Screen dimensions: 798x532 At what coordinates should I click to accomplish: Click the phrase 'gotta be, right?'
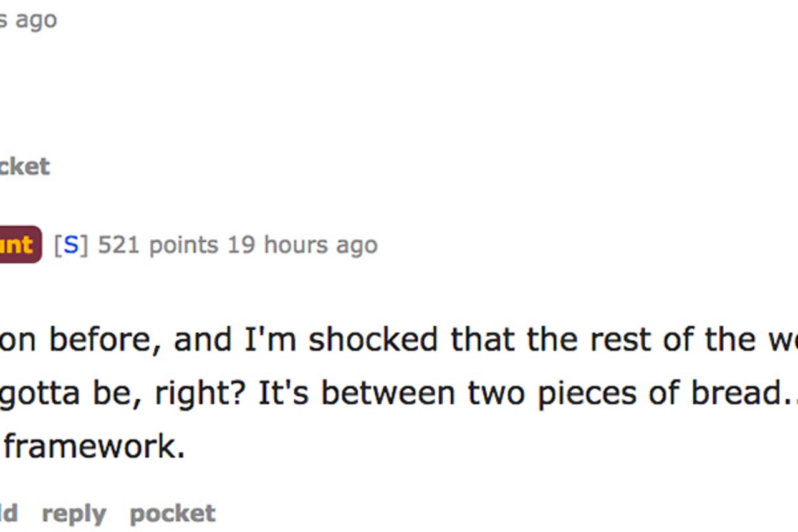[x=125, y=393]
